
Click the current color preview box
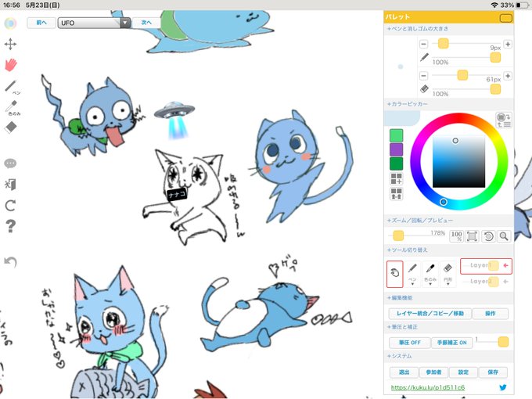402,119
